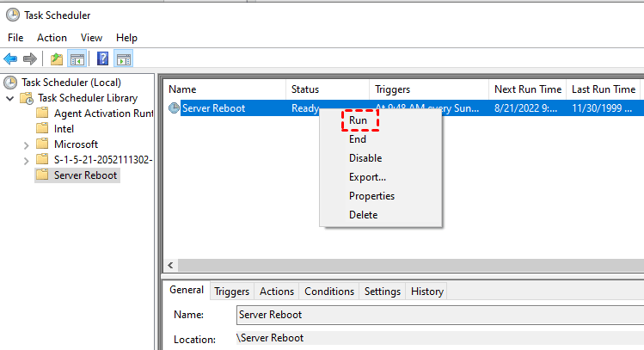Toggle the Show/Hide Console Tree icon

pyautogui.click(x=77, y=58)
